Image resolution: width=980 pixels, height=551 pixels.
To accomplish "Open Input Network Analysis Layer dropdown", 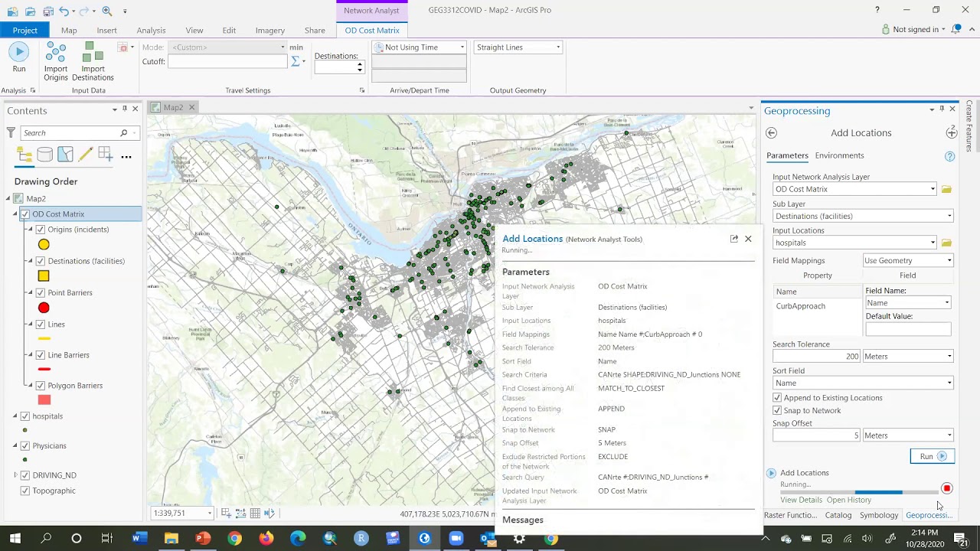I will 932,189.
